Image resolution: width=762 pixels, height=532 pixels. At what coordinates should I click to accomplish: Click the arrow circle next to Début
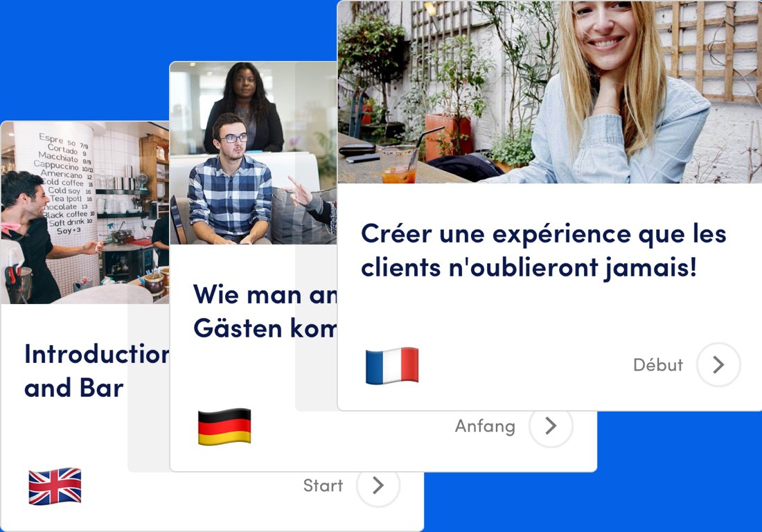(x=718, y=364)
